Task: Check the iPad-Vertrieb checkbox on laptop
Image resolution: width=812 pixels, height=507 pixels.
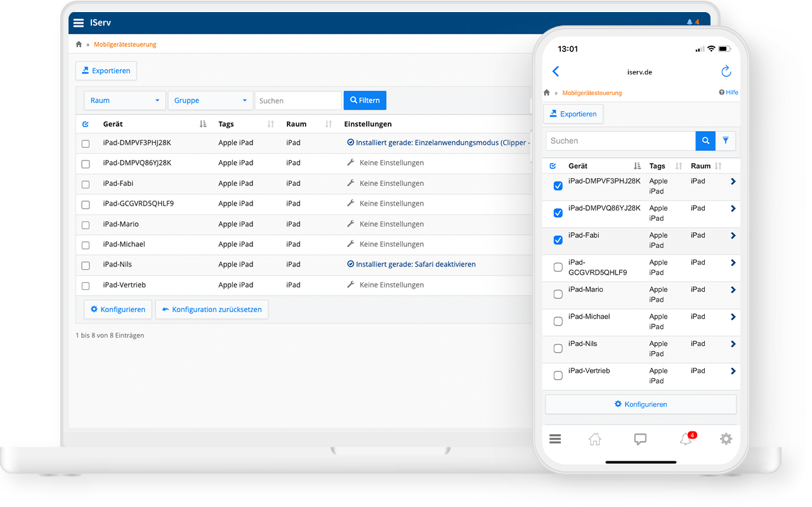Action: point(86,286)
